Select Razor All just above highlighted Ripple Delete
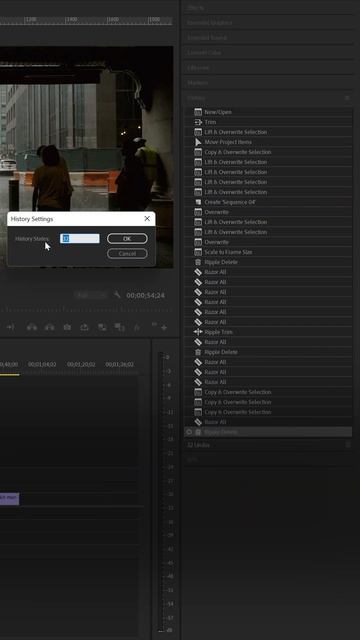360x640 pixels. pyautogui.click(x=268, y=422)
